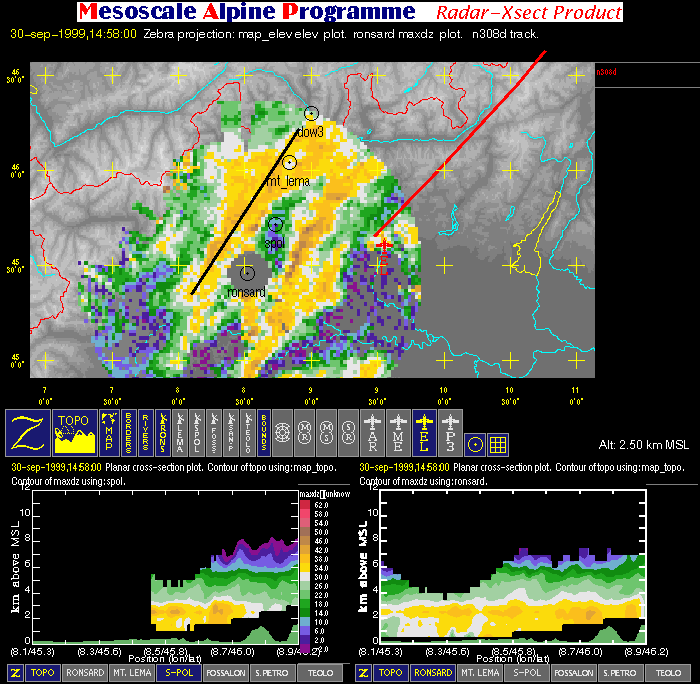Screen dimensions: 700x684
Task: Click FOSSALON button under left cross-section
Action: pyautogui.click(x=225, y=673)
